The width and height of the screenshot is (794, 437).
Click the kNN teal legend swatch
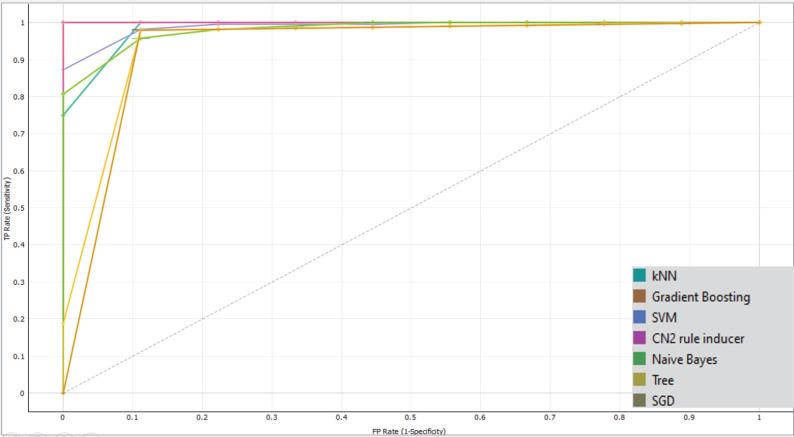[x=638, y=275]
